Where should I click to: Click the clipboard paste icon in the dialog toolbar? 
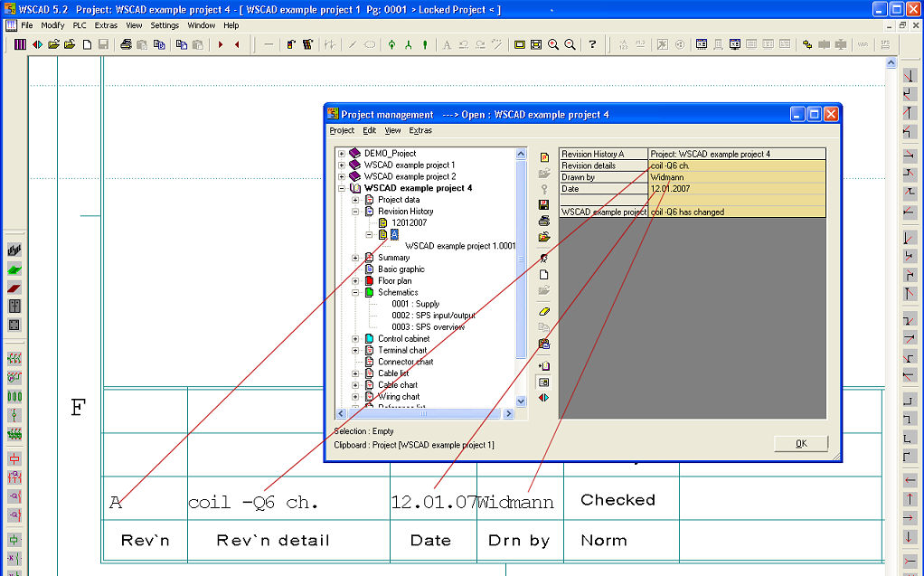tap(544, 343)
